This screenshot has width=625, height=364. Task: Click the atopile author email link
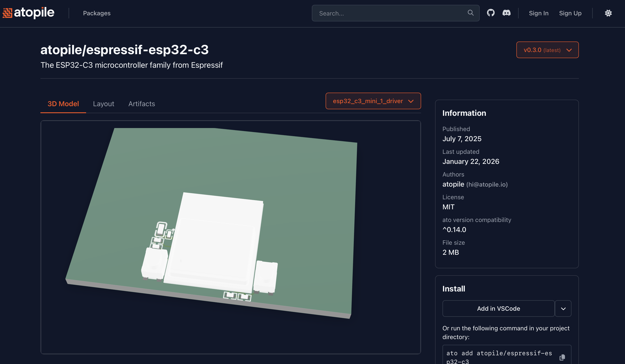click(x=487, y=184)
